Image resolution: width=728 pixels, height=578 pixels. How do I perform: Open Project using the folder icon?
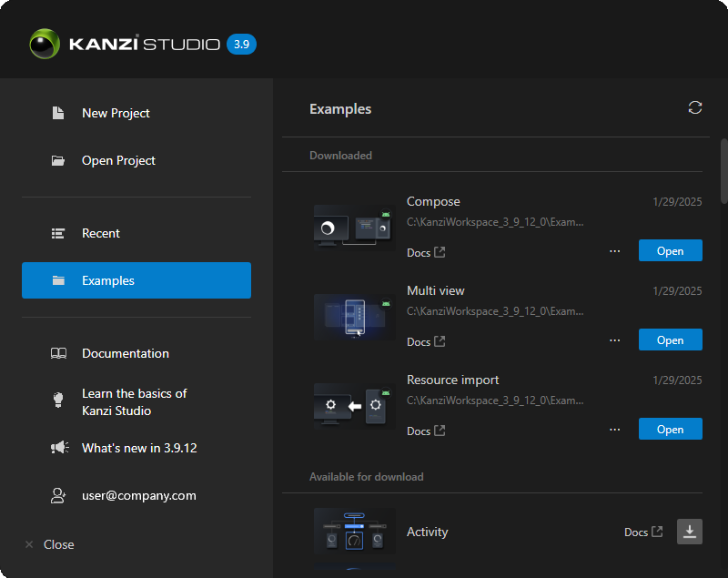[x=57, y=159]
